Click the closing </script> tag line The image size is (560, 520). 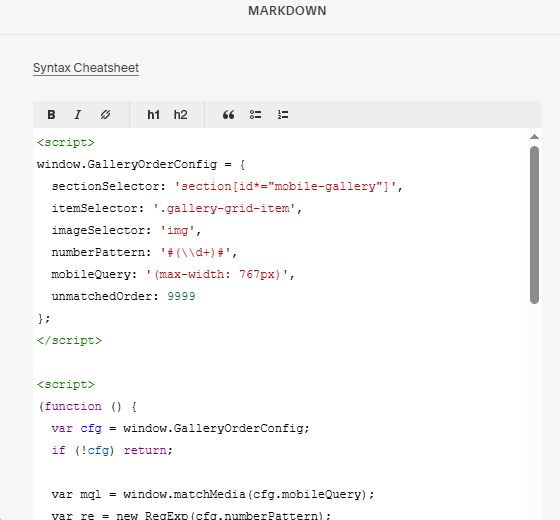click(69, 340)
